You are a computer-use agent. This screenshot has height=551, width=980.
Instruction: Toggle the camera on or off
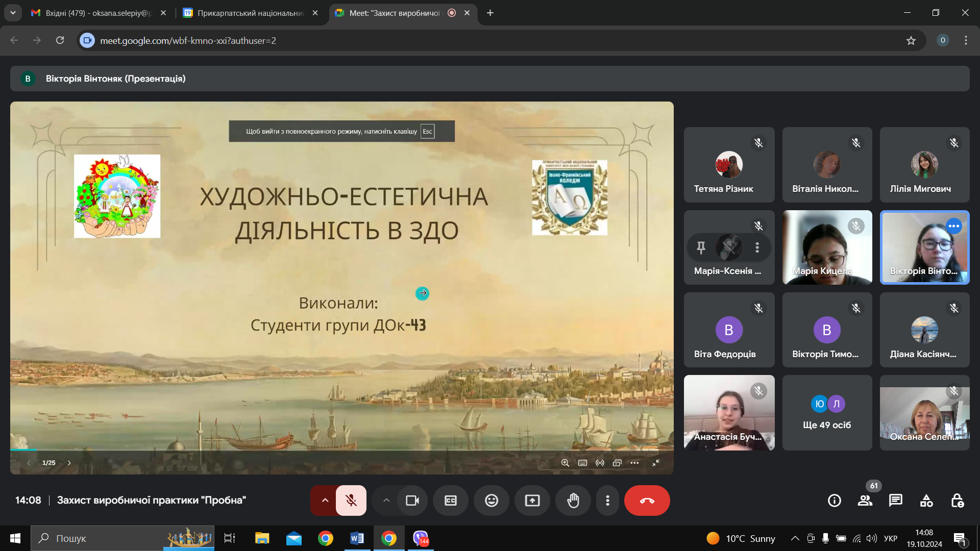[412, 500]
